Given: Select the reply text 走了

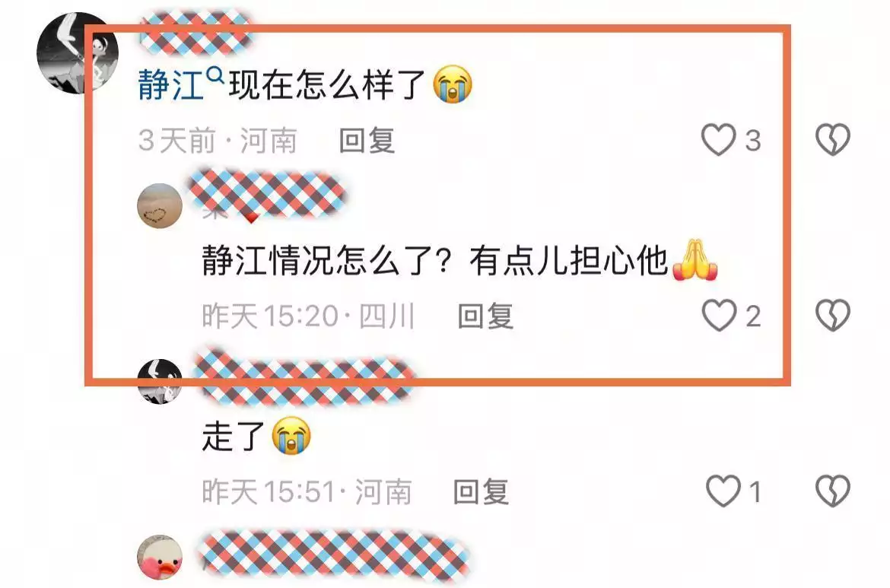Looking at the screenshot, I should coord(234,437).
